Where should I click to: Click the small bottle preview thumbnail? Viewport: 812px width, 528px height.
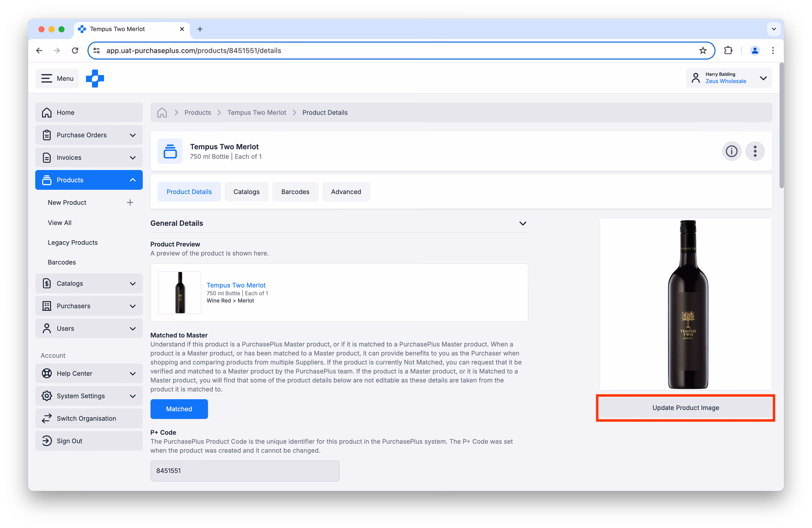coord(180,292)
